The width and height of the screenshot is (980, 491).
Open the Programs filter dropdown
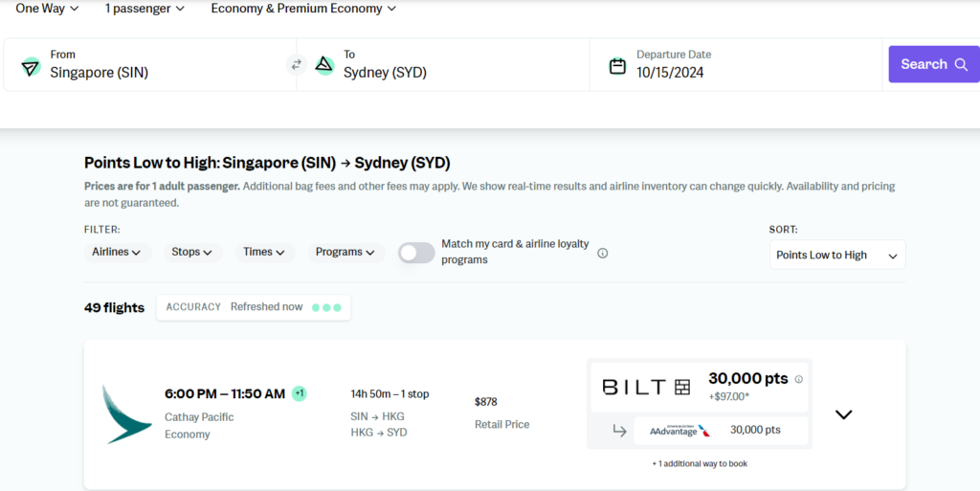345,253
